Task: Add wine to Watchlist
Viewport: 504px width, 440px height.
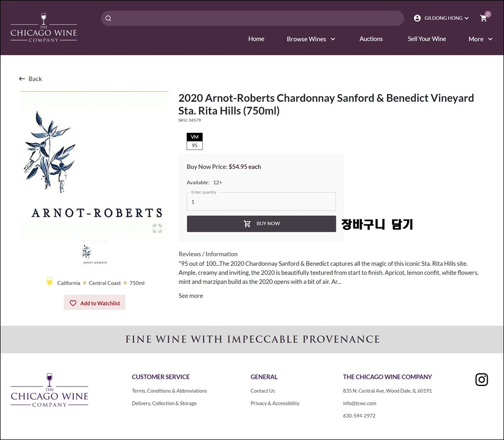Action: [94, 302]
